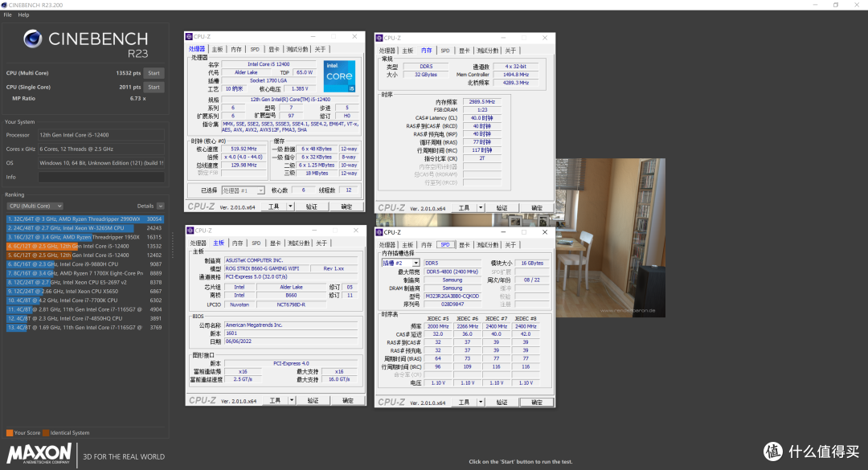
Task: Start the CPU (Single Core) test
Action: 154,87
